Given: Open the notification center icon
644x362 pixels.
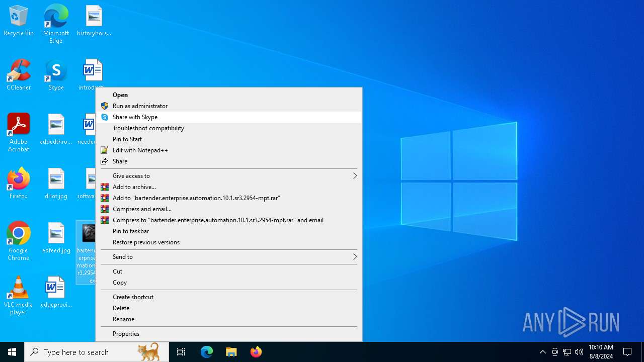Looking at the screenshot, I should click(x=627, y=352).
